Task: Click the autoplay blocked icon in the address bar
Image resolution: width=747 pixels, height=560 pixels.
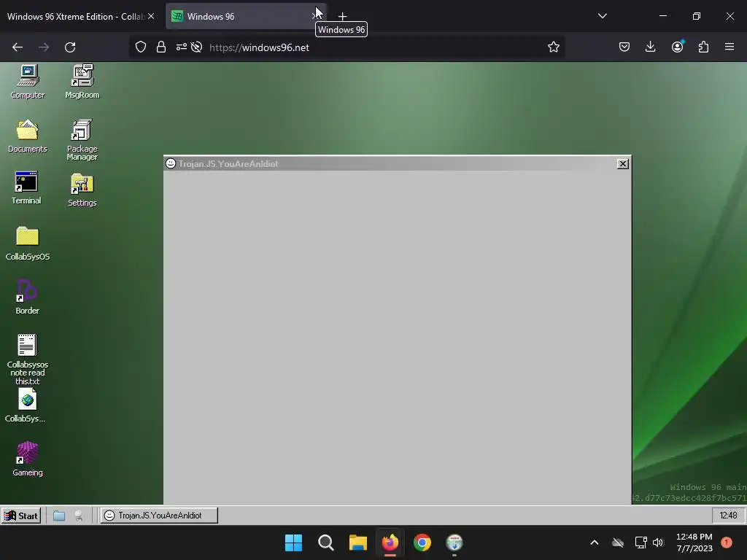Action: [x=196, y=47]
